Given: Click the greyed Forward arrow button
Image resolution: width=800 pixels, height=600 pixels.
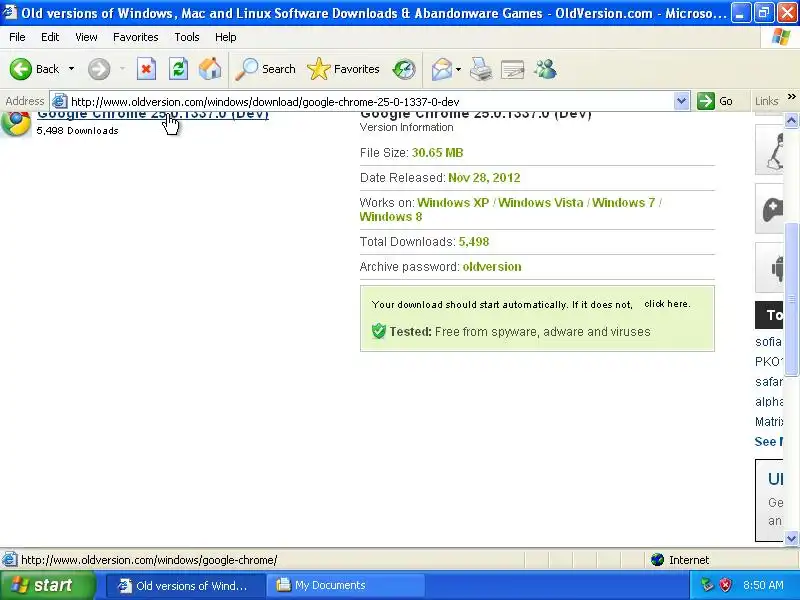Looking at the screenshot, I should tap(99, 69).
